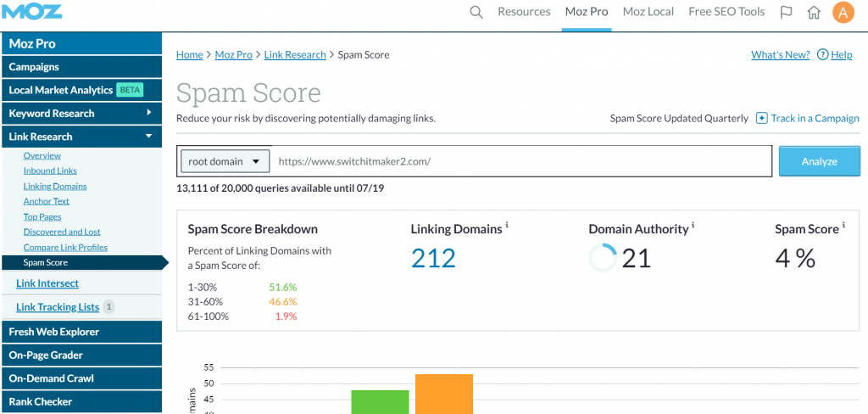868x414 pixels.
Task: Open Inbound Links in sidebar
Action: pos(50,171)
